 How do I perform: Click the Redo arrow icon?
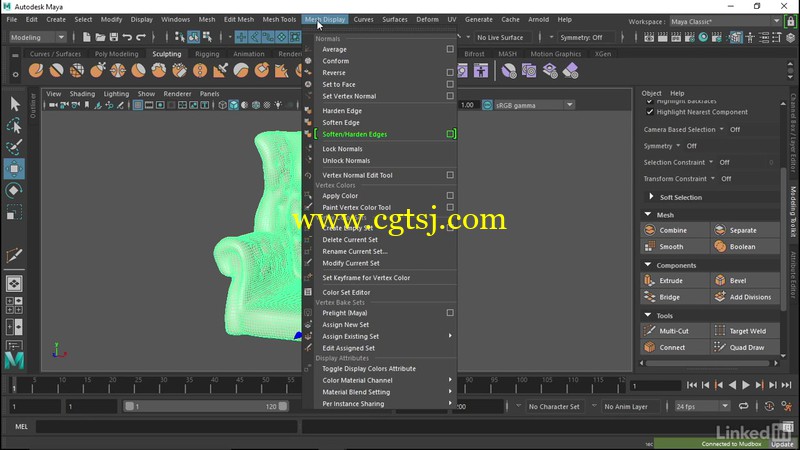(x=141, y=37)
